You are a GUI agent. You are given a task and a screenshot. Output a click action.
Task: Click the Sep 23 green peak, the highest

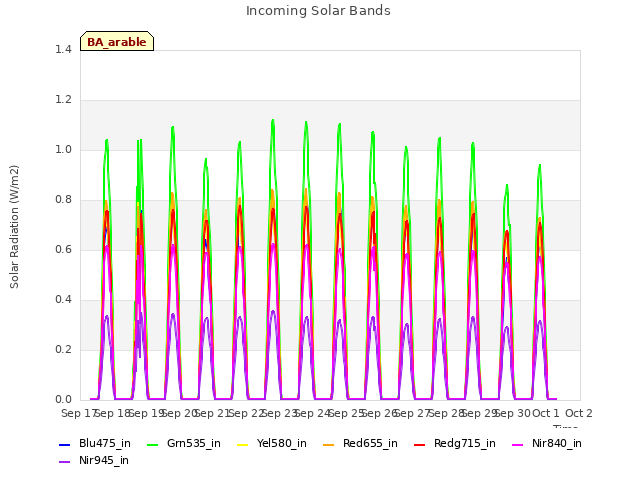click(x=273, y=120)
